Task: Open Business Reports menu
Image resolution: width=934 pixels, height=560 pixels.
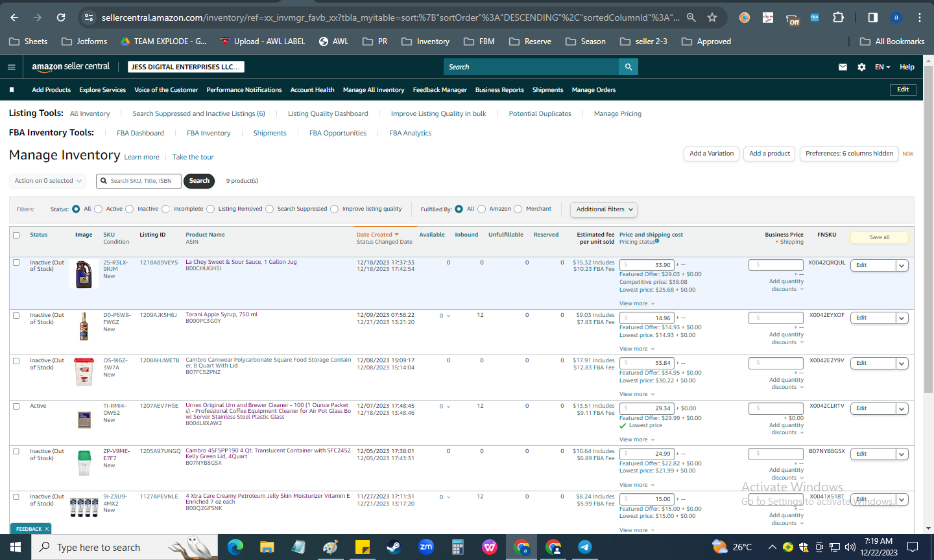Action: click(499, 90)
